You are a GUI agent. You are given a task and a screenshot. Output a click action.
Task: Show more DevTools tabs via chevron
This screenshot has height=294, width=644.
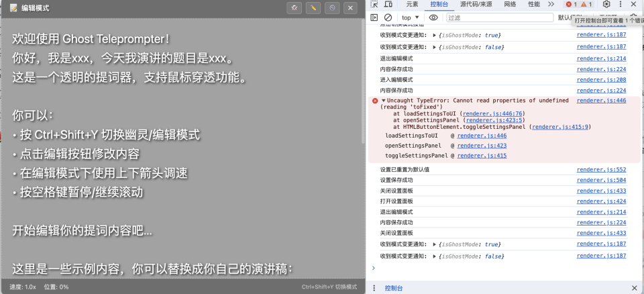[x=551, y=4]
